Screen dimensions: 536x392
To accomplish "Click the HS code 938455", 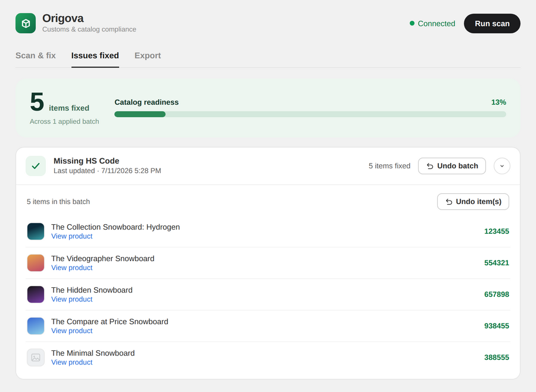I will (496, 326).
